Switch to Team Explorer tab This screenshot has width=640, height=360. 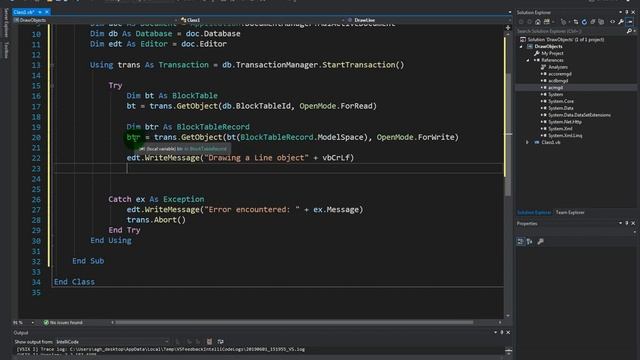[x=570, y=212]
